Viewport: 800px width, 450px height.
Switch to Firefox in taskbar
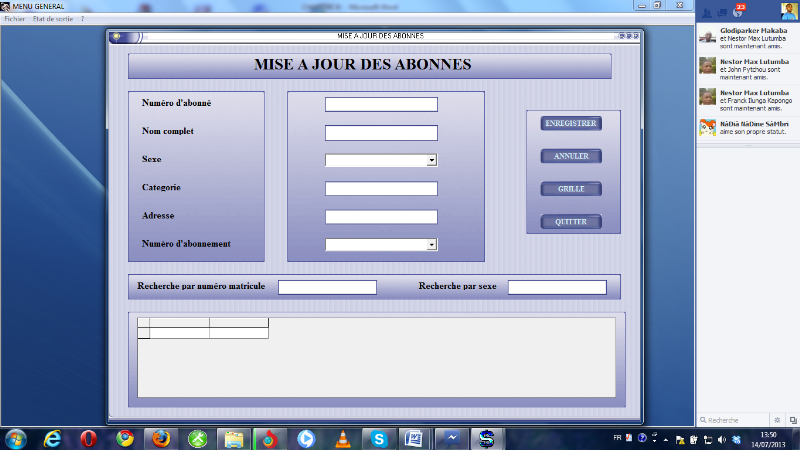point(161,439)
